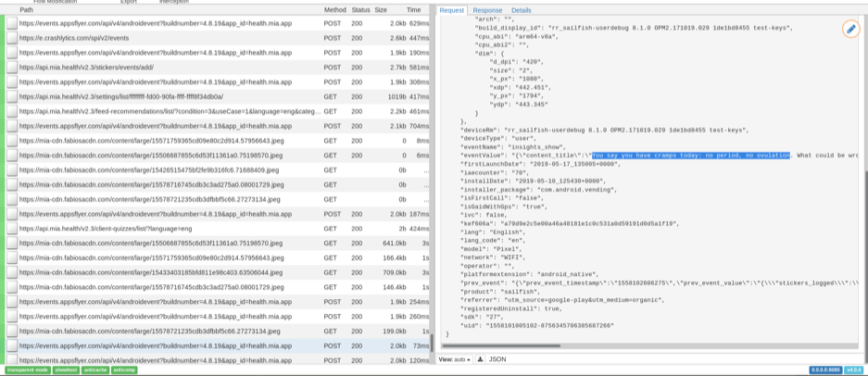Open the View: auto dropdown
Image resolution: width=868 pixels, height=376 pixels.
456,358
